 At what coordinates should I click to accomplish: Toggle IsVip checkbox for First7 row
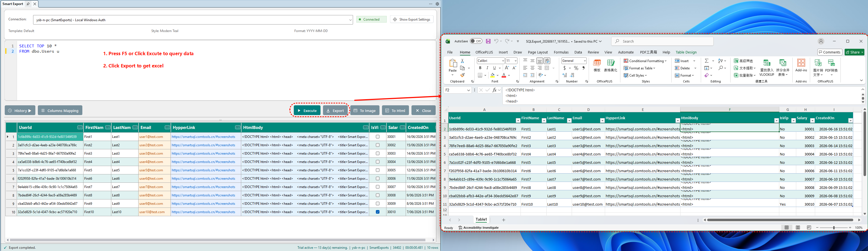[x=378, y=187]
